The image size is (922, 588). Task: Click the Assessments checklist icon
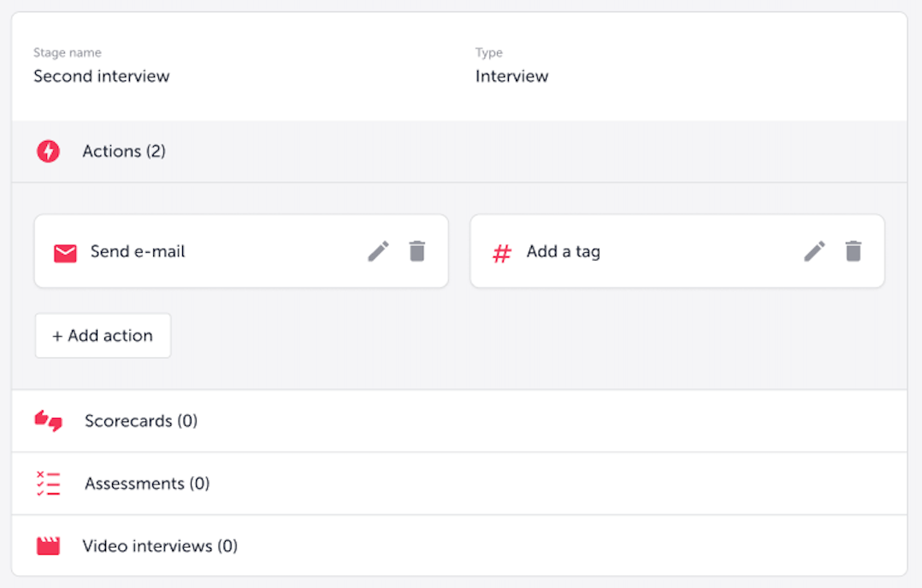click(48, 483)
